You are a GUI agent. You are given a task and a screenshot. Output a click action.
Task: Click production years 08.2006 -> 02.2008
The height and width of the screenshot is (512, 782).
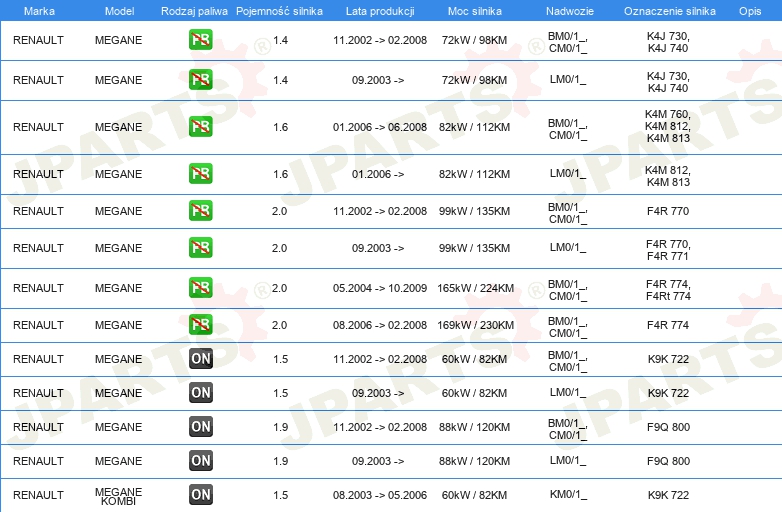point(380,325)
